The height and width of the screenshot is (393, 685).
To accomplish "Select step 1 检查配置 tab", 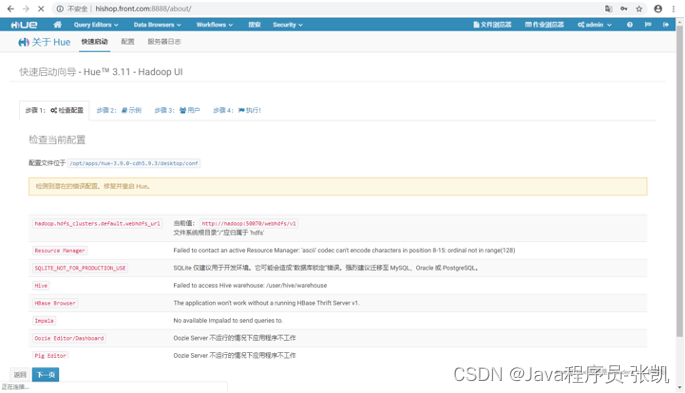I will pyautogui.click(x=54, y=110).
